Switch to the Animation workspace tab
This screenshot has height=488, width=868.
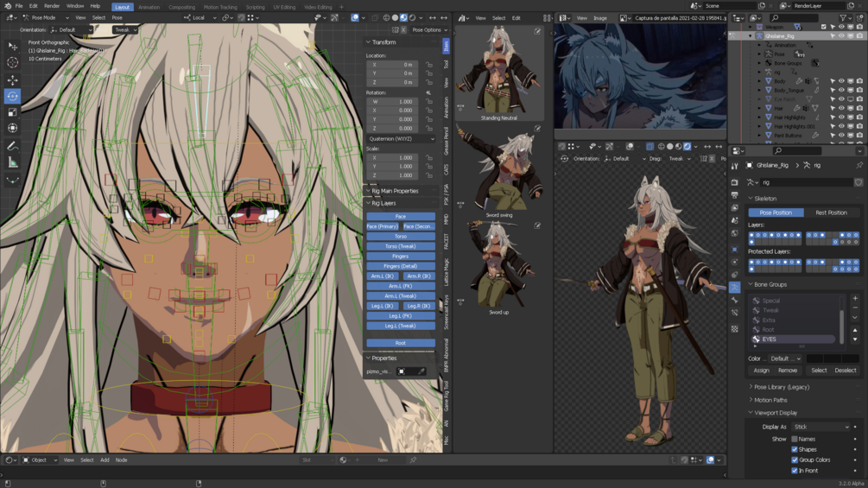click(149, 7)
